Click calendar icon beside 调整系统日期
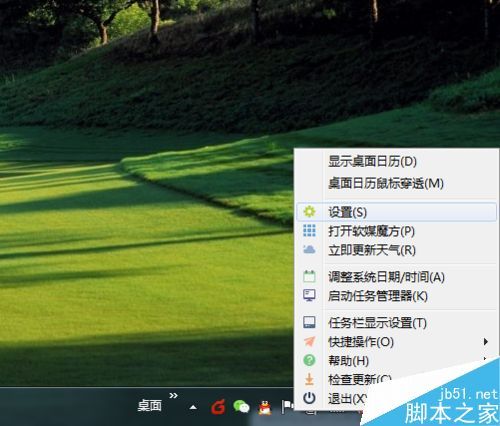Image resolution: width=500 pixels, height=426 pixels. (x=309, y=276)
